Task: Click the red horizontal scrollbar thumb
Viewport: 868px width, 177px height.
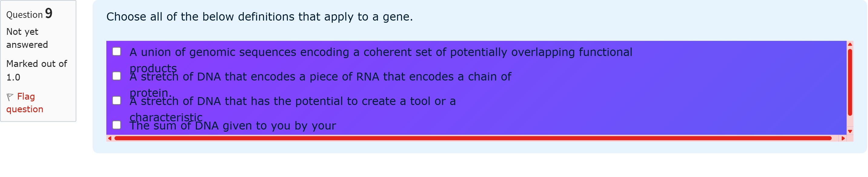Action: [x=472, y=138]
